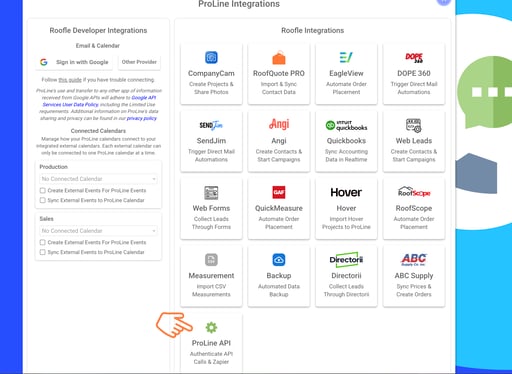Click the Web Leads icon
The width and height of the screenshot is (512, 374).
(414, 126)
